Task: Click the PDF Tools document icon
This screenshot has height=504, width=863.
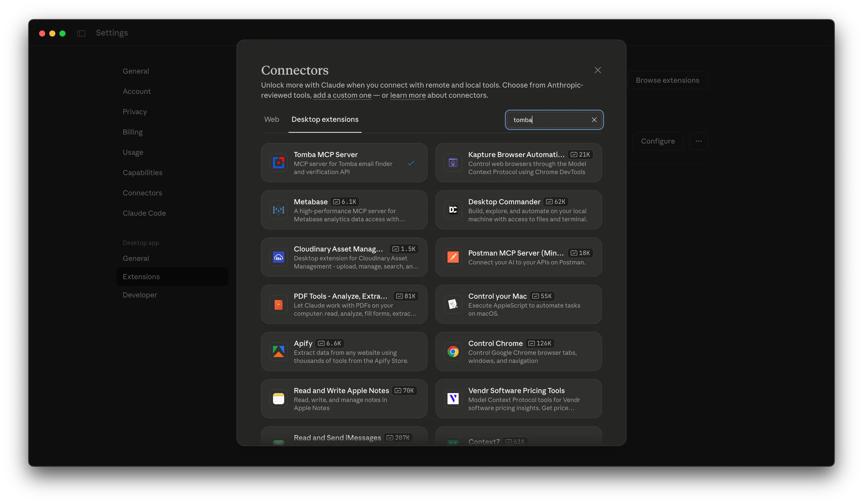Action: 278,305
